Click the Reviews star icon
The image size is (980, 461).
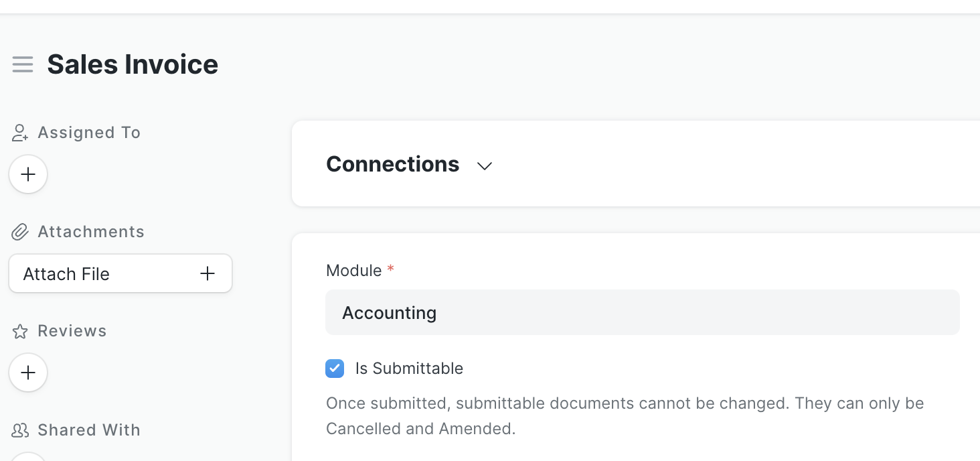click(20, 331)
